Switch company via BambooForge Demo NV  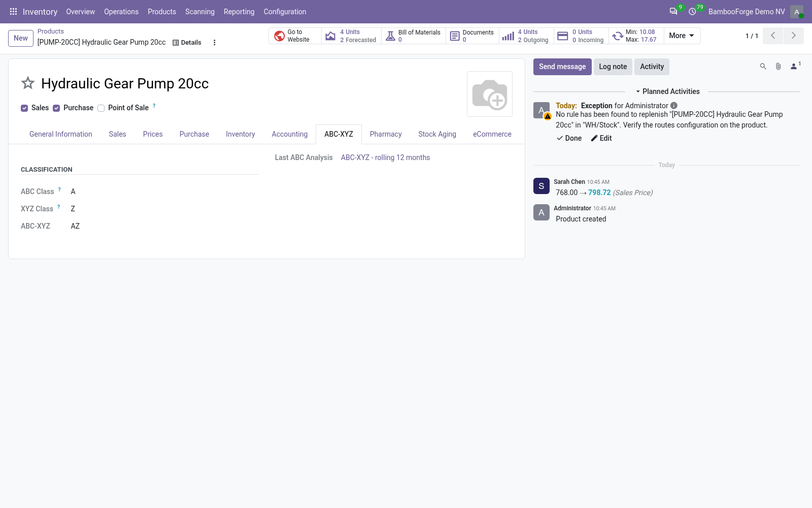click(x=747, y=12)
